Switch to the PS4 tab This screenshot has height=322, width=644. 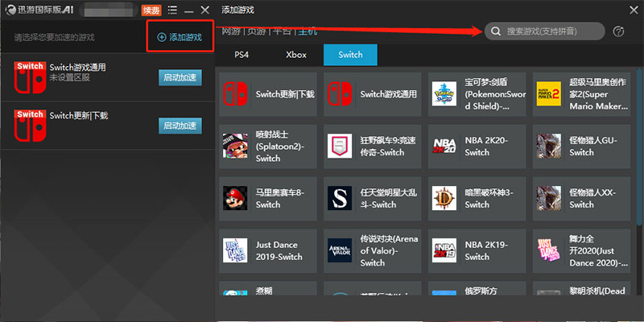click(x=242, y=55)
